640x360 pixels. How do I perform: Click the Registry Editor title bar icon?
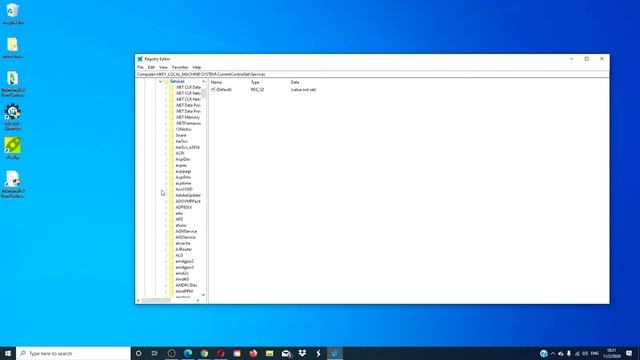coord(140,59)
